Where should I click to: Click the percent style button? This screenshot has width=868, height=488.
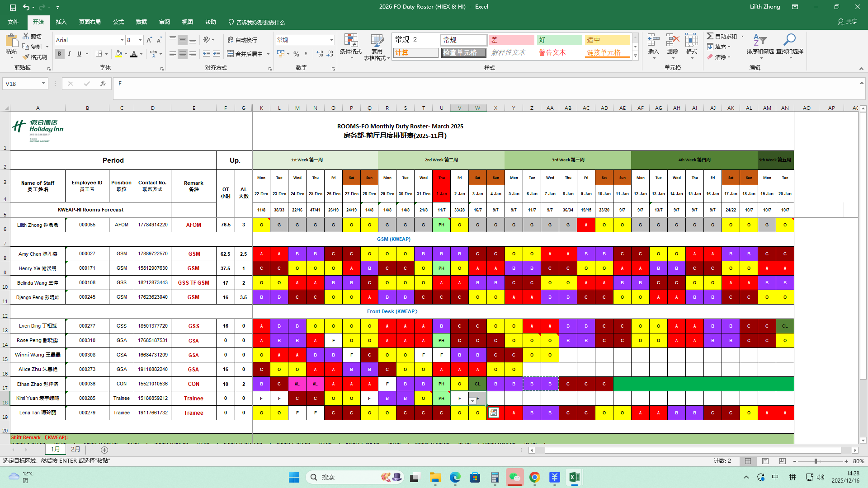[x=296, y=54]
